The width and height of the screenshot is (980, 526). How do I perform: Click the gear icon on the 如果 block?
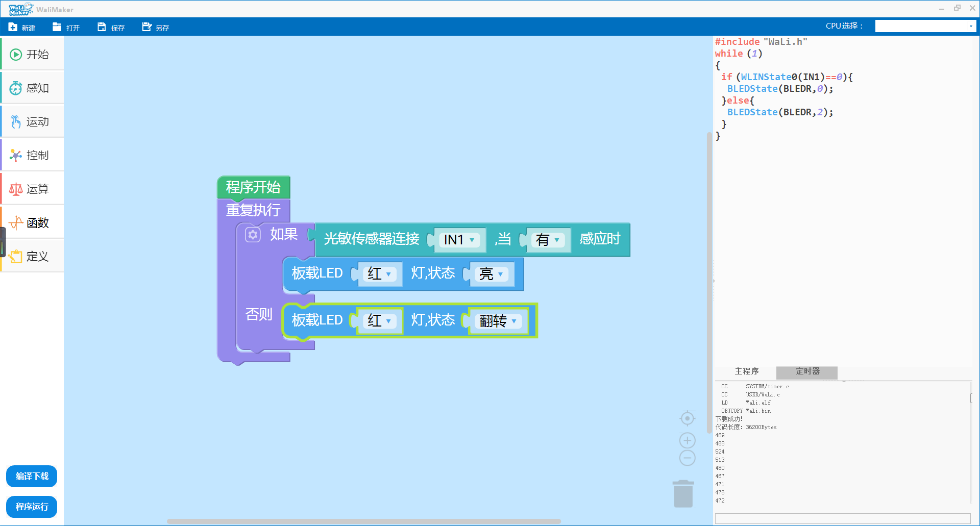253,235
